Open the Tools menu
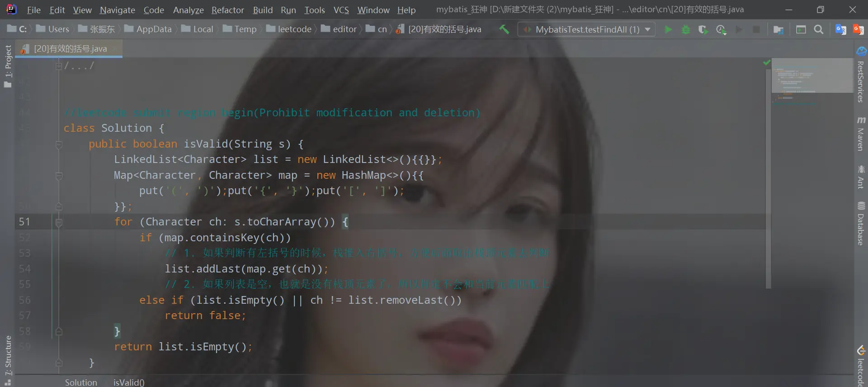This screenshot has height=387, width=868. (315, 10)
